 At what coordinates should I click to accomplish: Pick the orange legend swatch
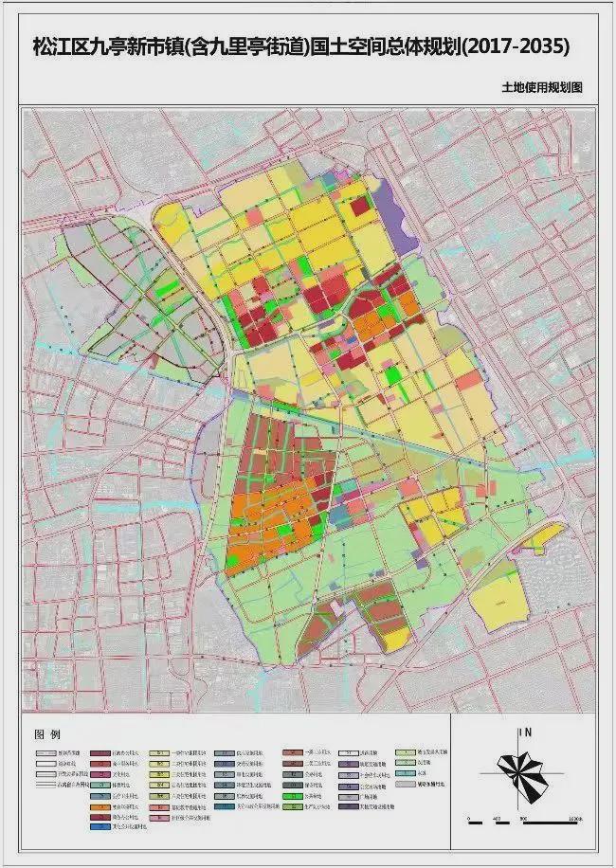click(x=100, y=806)
